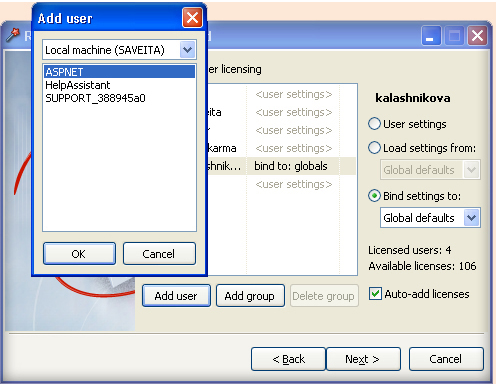
Task: Select SUPPORT_388945a0 in the user list
Action: click(119, 98)
